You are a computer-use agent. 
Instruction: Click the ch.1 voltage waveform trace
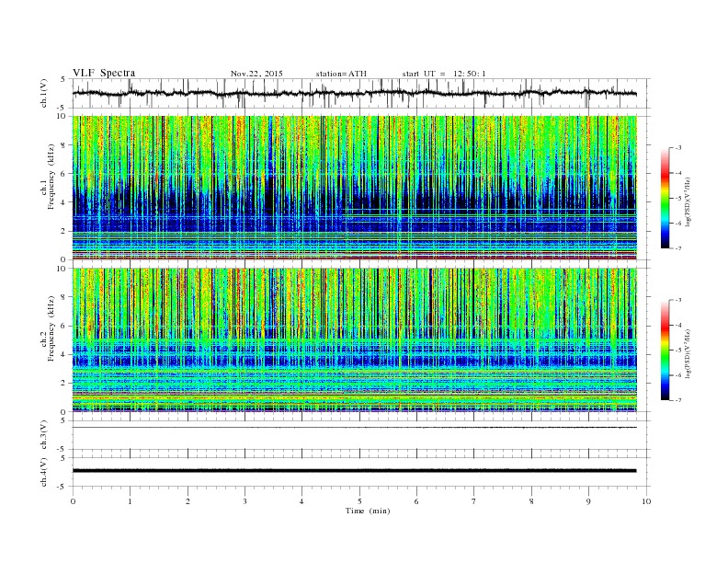[x=355, y=93]
